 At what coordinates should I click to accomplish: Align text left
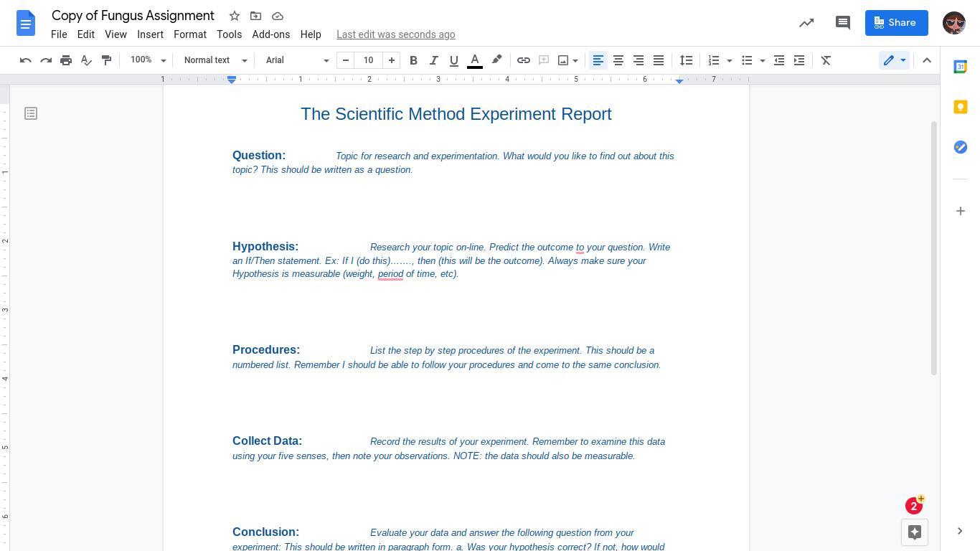(x=598, y=60)
